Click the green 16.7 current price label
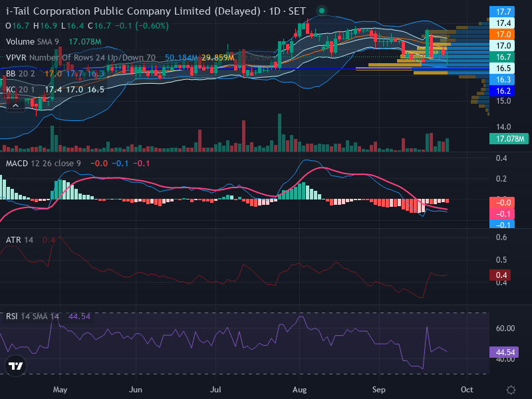This screenshot has height=399, width=532. (502, 57)
